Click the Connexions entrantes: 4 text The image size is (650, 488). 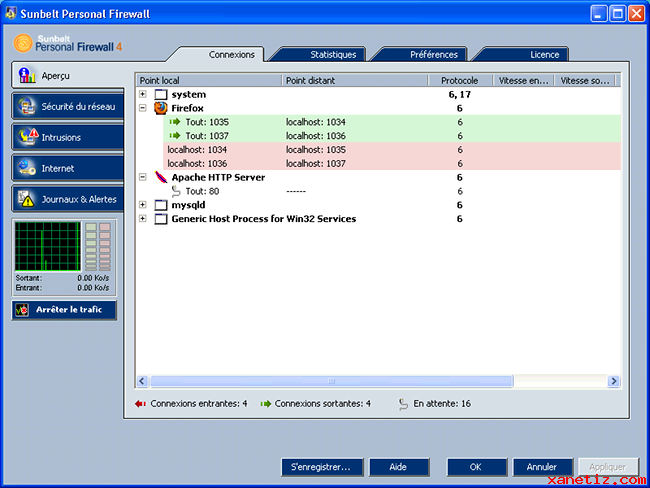coord(199,403)
